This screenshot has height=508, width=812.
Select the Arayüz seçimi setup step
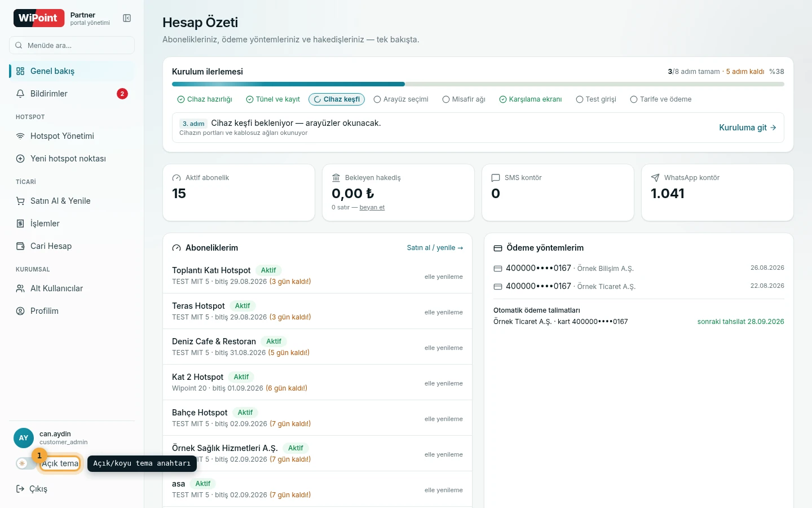pos(401,99)
